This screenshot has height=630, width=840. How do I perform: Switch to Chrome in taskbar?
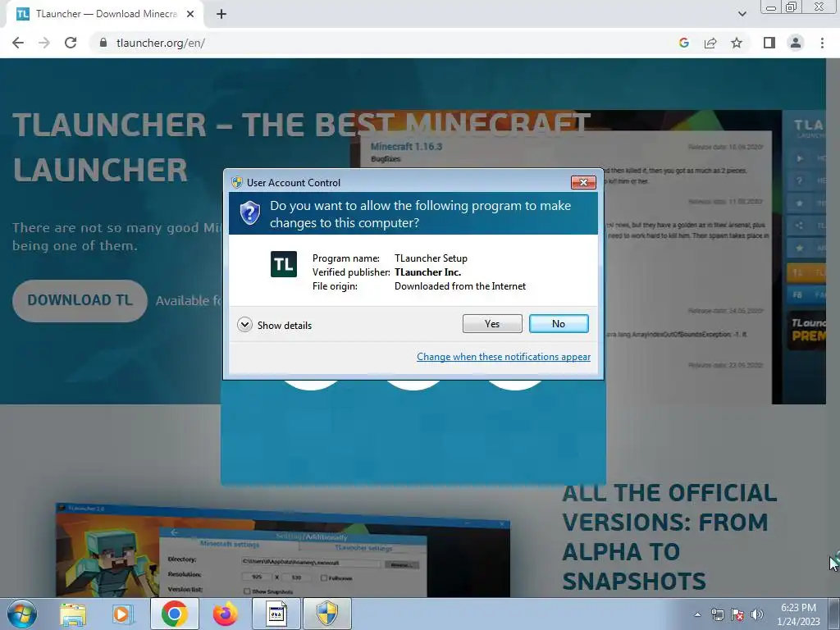175,614
